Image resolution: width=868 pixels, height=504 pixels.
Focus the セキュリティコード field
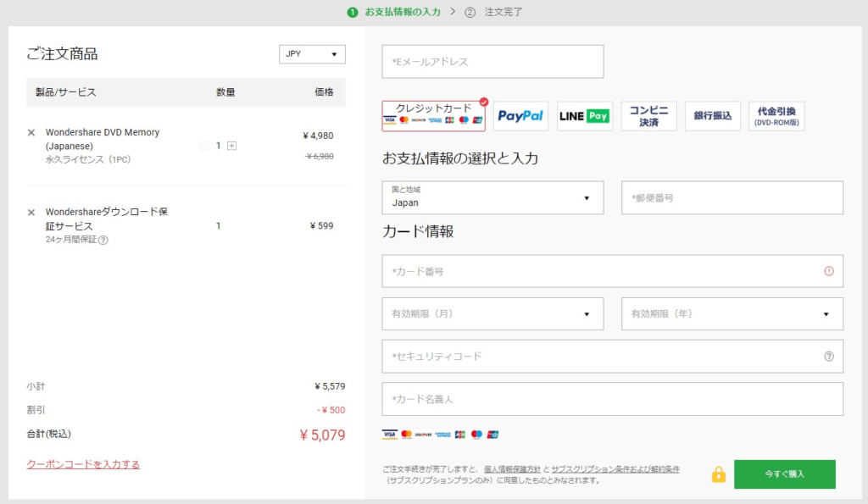coord(612,357)
